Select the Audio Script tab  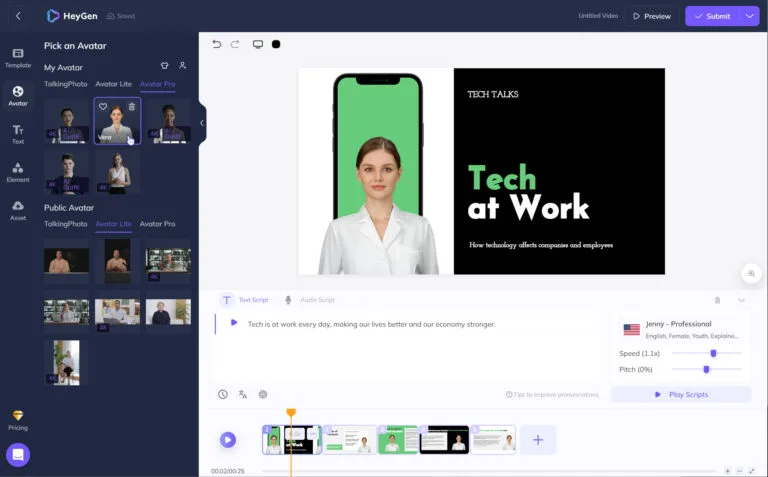(310, 300)
